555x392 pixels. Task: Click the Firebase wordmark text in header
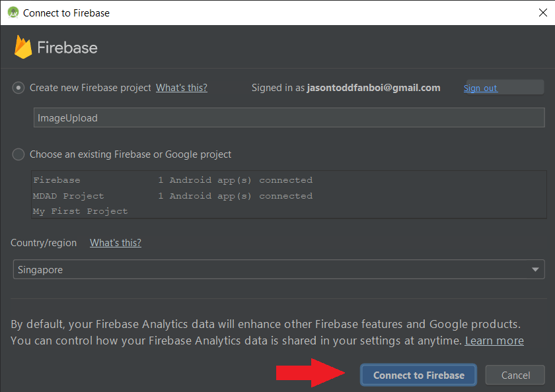pyautogui.click(x=67, y=48)
